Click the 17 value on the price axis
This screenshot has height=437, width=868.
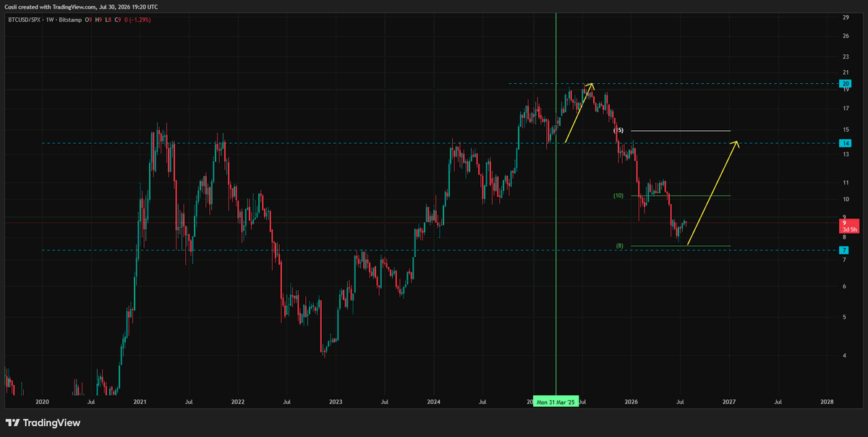tap(845, 109)
